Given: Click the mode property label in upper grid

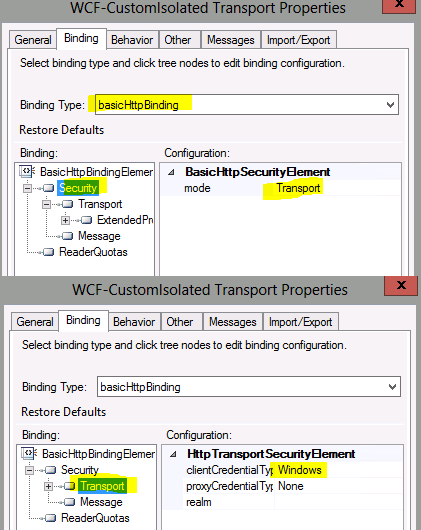Looking at the screenshot, I should tap(197, 188).
